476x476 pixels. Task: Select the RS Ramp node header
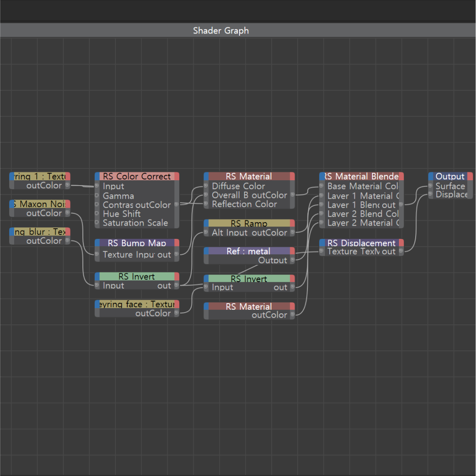click(x=249, y=223)
